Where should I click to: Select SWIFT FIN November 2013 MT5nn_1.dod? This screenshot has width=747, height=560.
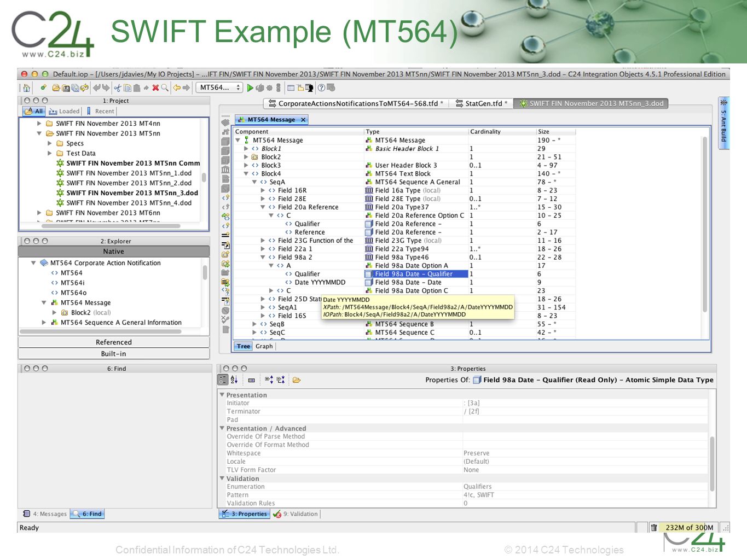point(129,173)
